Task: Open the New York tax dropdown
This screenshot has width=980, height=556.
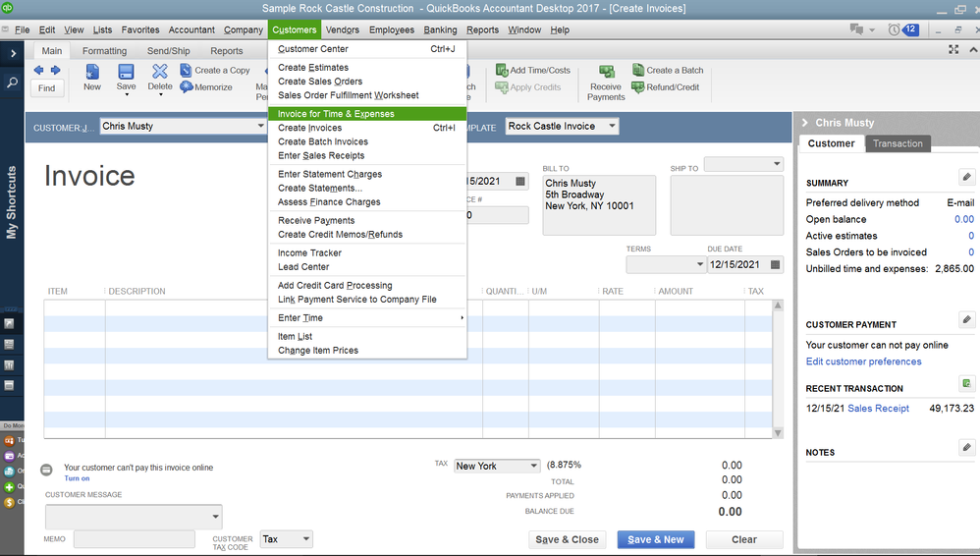Action: [533, 466]
